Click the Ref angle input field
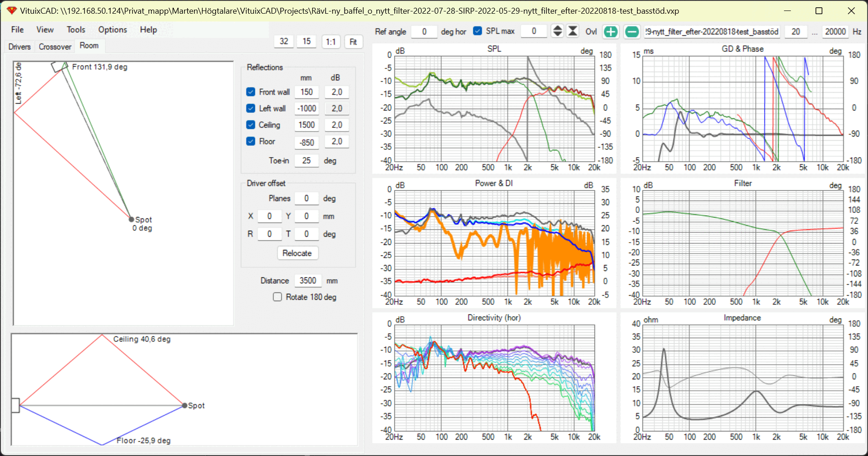The height and width of the screenshot is (456, 868). [x=424, y=32]
